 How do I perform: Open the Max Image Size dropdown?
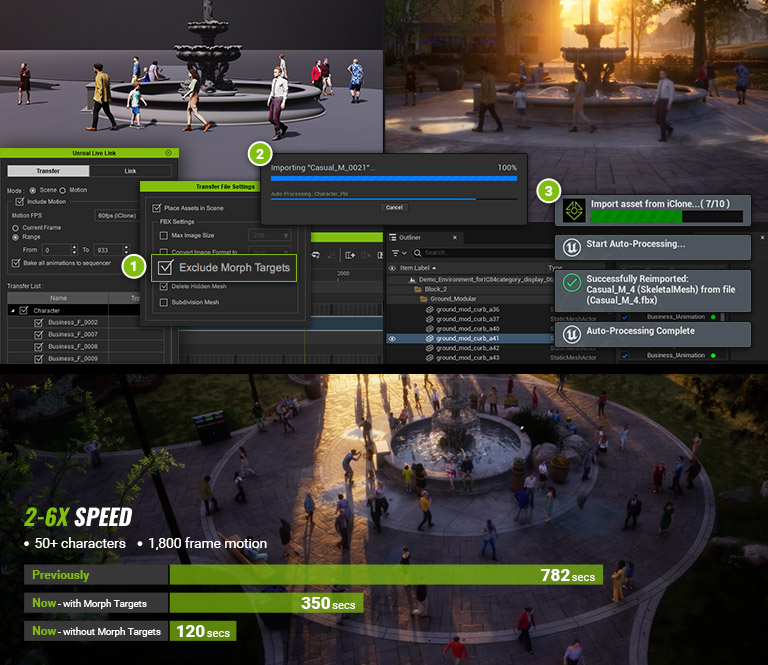pyautogui.click(x=268, y=235)
